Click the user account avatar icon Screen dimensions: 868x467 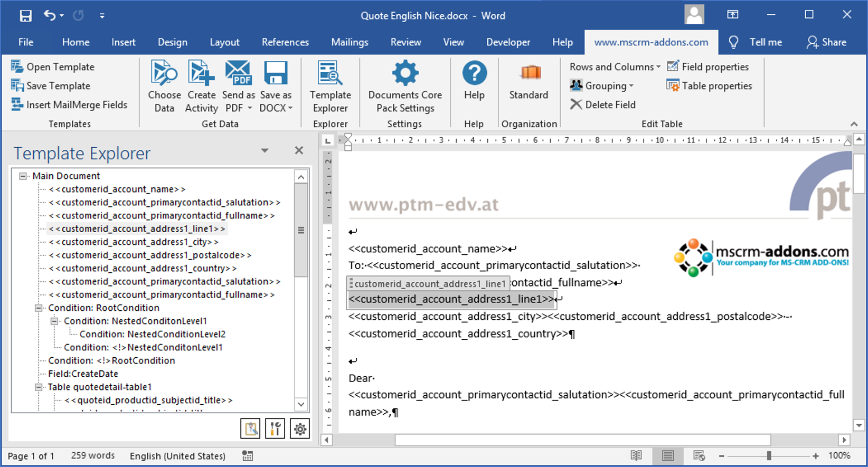pos(694,15)
